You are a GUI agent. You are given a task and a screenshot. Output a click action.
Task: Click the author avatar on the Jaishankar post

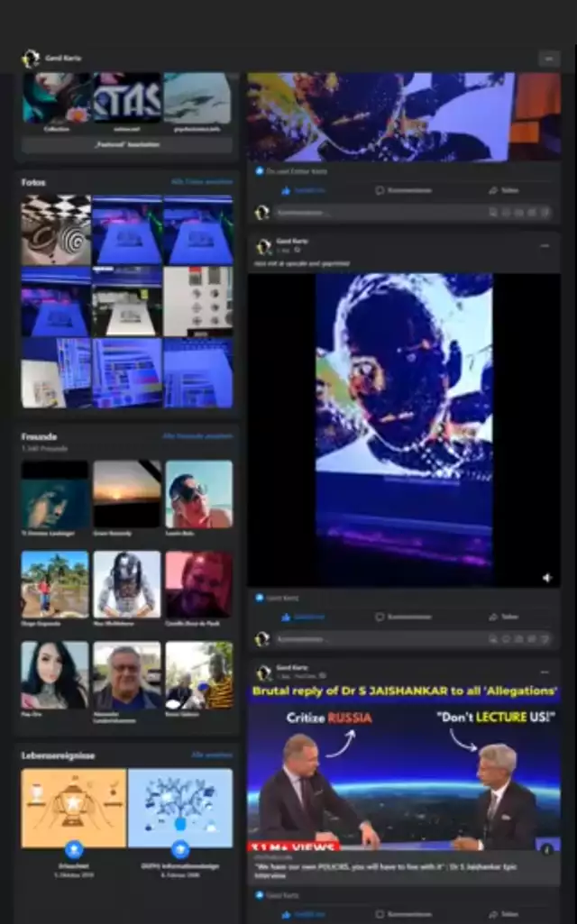[x=263, y=672]
